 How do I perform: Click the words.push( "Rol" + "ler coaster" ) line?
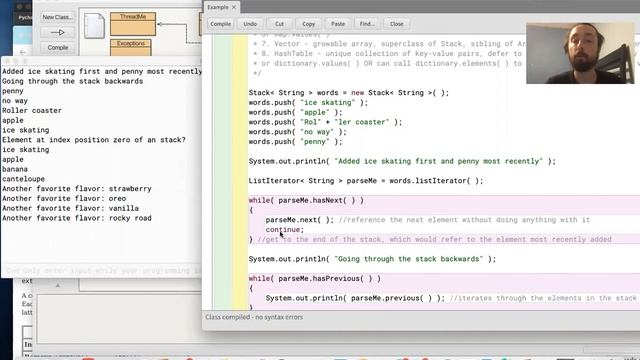pyautogui.click(x=325, y=122)
